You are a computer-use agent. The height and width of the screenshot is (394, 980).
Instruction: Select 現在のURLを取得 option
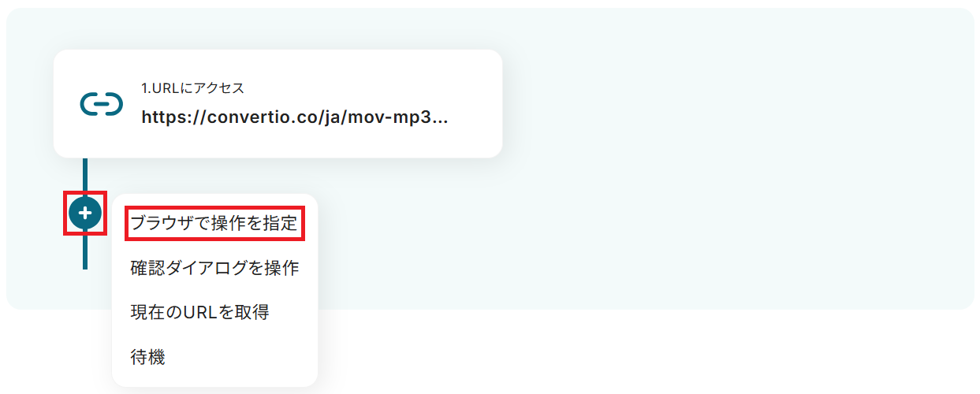tap(199, 312)
